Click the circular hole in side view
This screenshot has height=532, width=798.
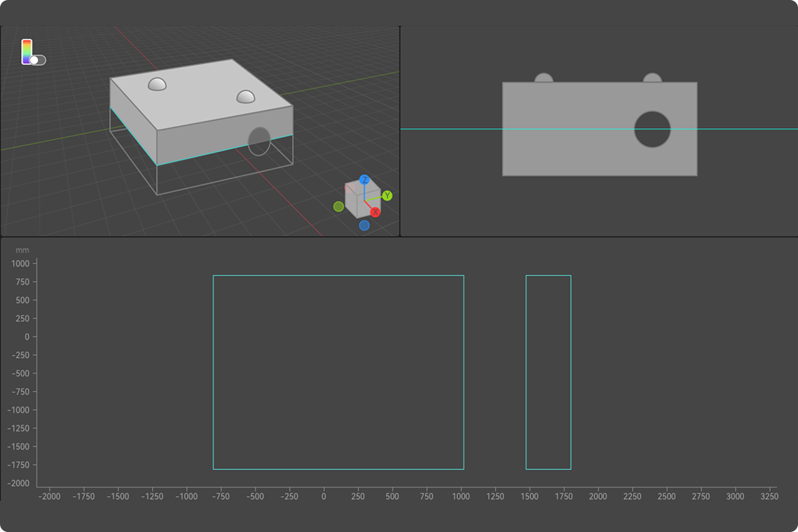coord(652,129)
